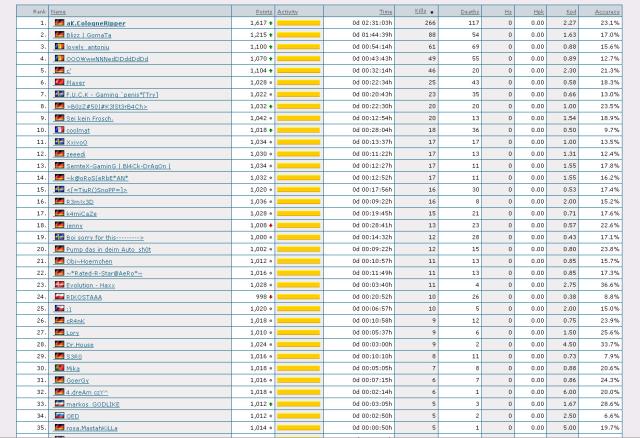Open the Sei kein Frosch. player link

pyautogui.click(x=90, y=118)
